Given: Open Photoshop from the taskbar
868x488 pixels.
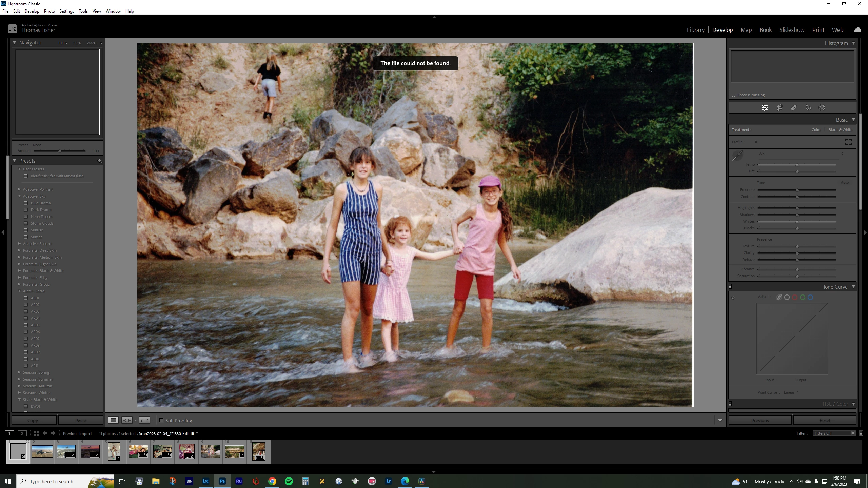Looking at the screenshot, I should pyautogui.click(x=222, y=481).
